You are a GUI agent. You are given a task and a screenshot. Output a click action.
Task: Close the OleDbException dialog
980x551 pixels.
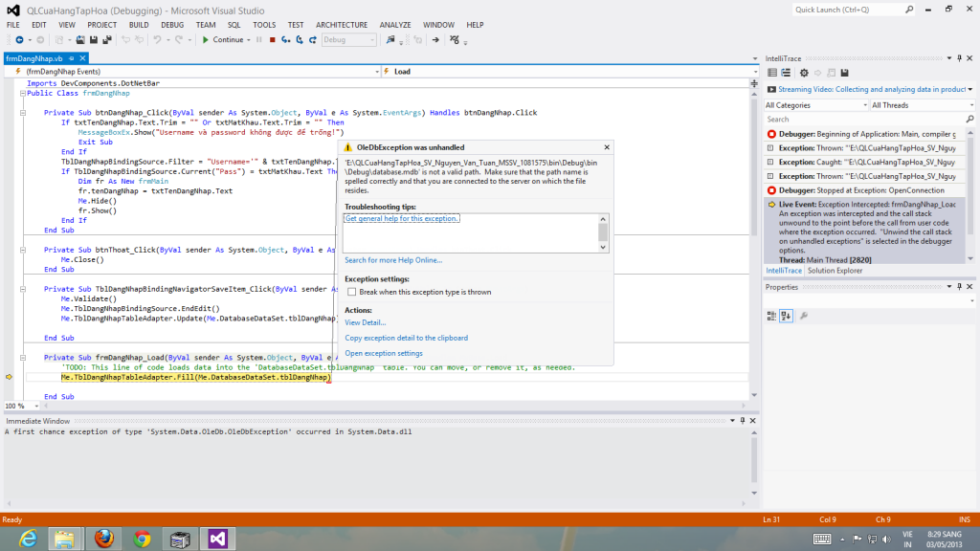pyautogui.click(x=607, y=147)
